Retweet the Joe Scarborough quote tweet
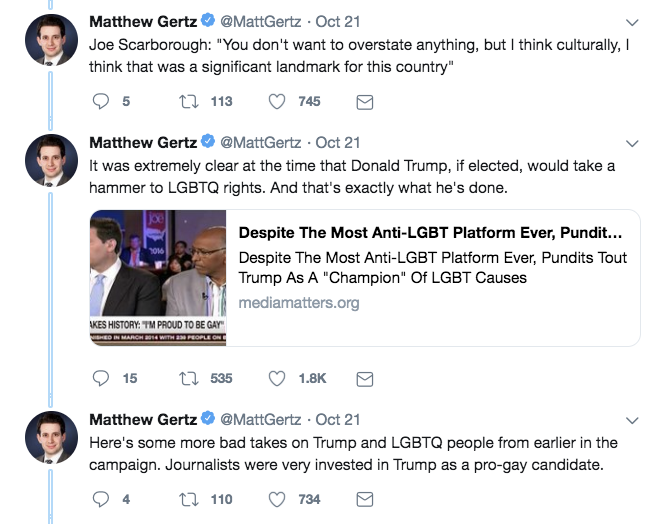This screenshot has width=664, height=524. pyautogui.click(x=187, y=101)
